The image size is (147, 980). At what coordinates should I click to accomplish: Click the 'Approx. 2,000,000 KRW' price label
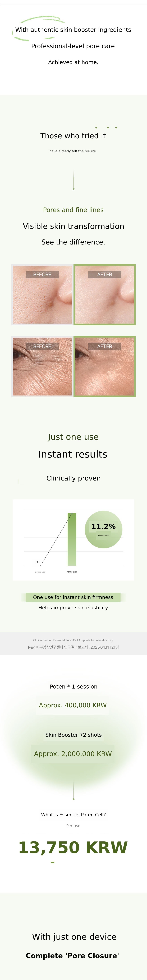73,754
